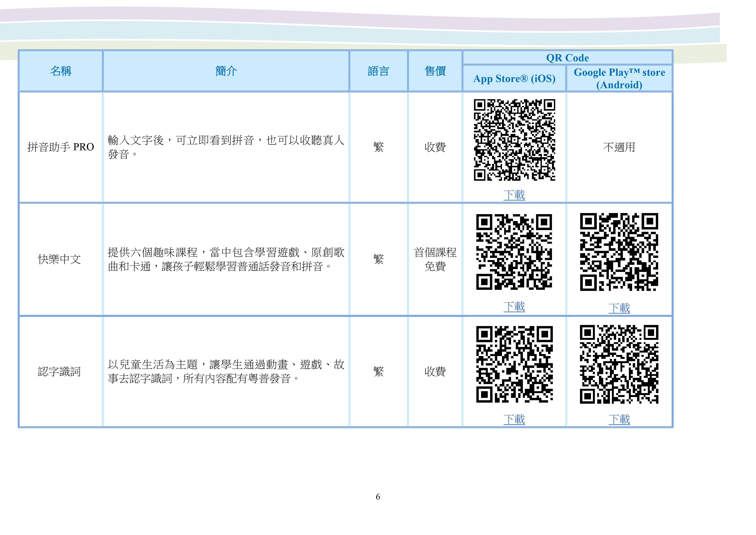Click 繁 in the 拼音助手 PRO row

(x=378, y=147)
